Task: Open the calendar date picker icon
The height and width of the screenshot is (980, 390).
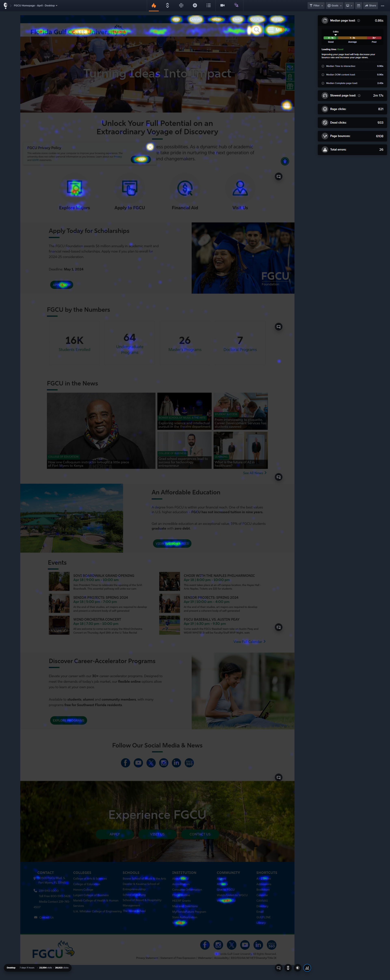Action: 359,5
